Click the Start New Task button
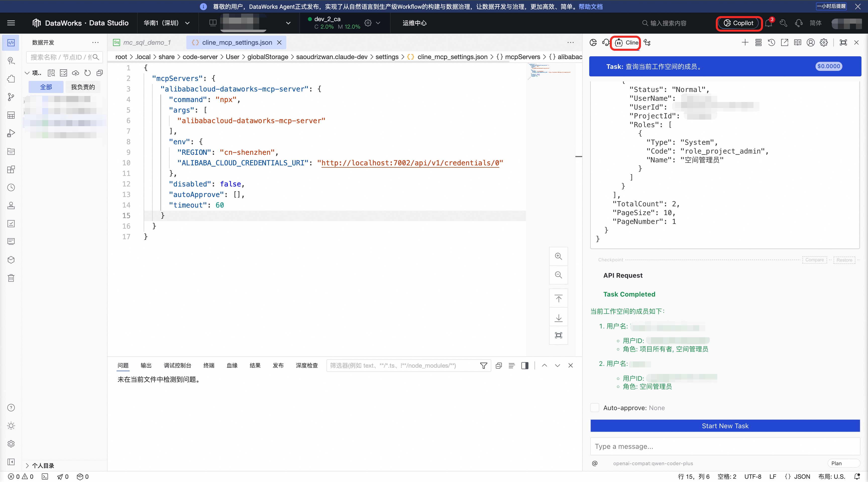Screen dimensions: 868x482 [x=725, y=426]
